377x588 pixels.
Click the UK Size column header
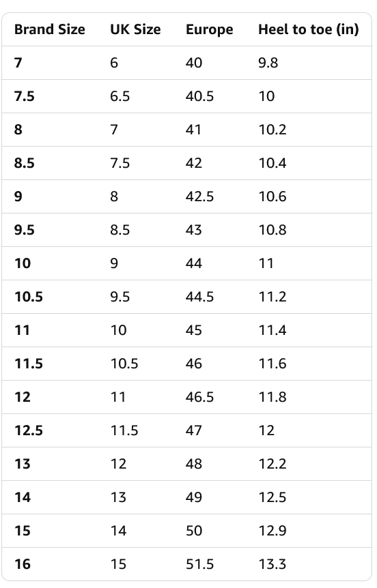[135, 29]
